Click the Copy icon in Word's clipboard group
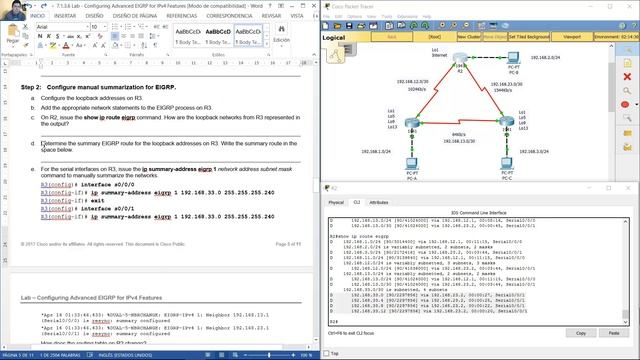Screen dimensions: 640x360 coord(25,36)
